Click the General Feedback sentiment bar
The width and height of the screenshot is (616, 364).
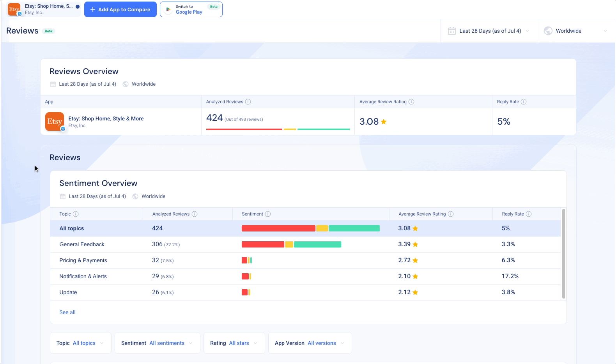pos(291,244)
